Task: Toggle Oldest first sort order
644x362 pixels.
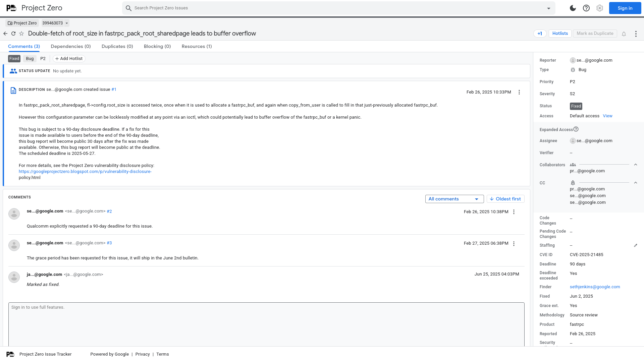Action: (505, 199)
